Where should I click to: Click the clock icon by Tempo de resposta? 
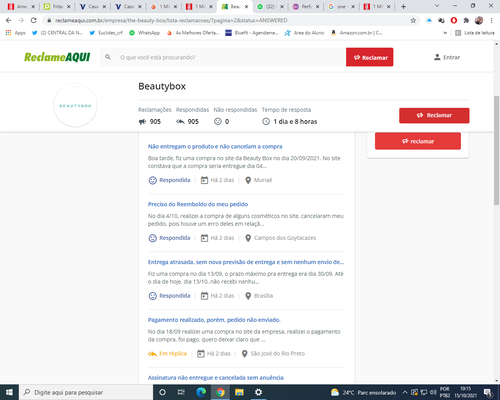(x=266, y=122)
